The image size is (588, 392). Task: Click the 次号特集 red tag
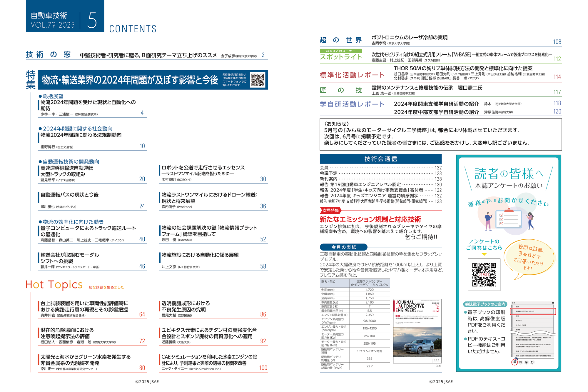330,210
